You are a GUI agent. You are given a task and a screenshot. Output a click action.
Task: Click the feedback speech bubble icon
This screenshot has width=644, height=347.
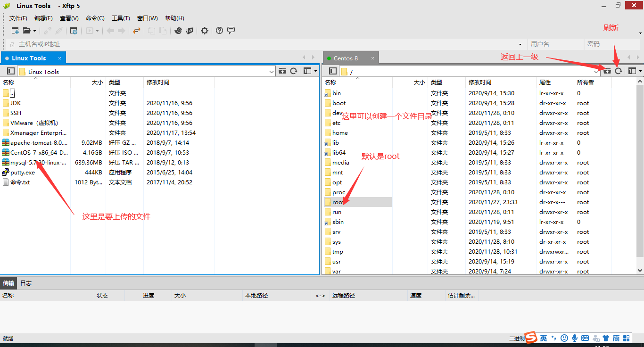[x=231, y=31]
